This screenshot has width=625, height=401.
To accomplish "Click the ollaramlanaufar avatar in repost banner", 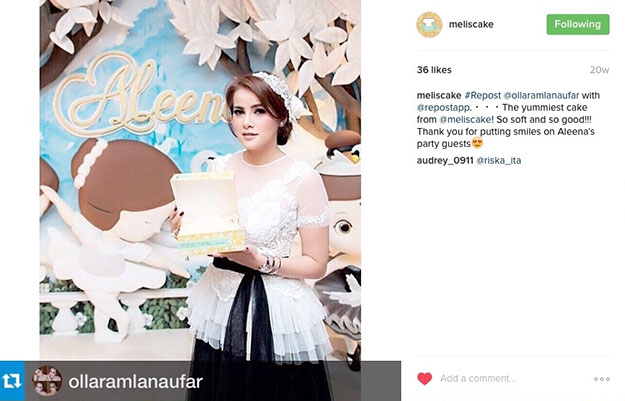I will [x=47, y=381].
